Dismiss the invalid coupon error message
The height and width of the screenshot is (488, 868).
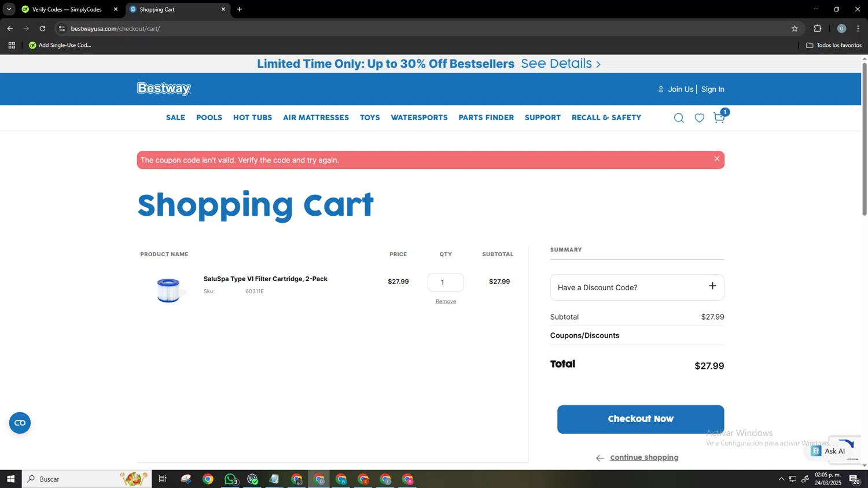tap(716, 159)
